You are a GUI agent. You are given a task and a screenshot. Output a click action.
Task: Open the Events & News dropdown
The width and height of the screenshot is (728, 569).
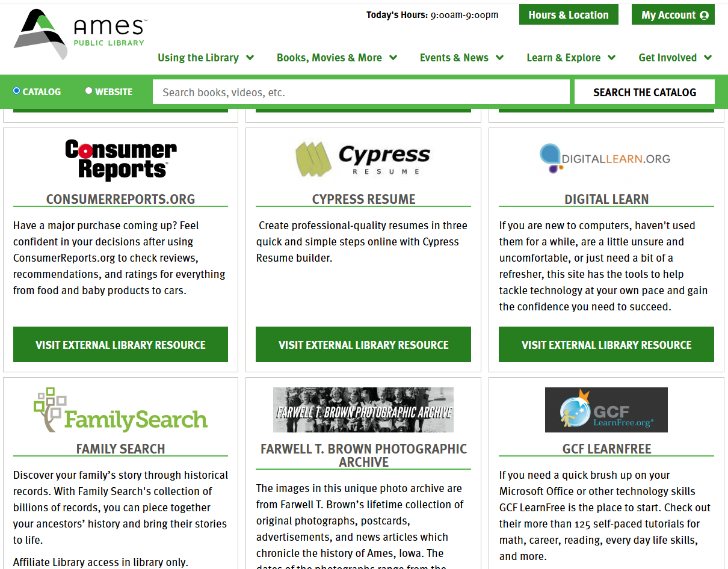click(x=461, y=58)
